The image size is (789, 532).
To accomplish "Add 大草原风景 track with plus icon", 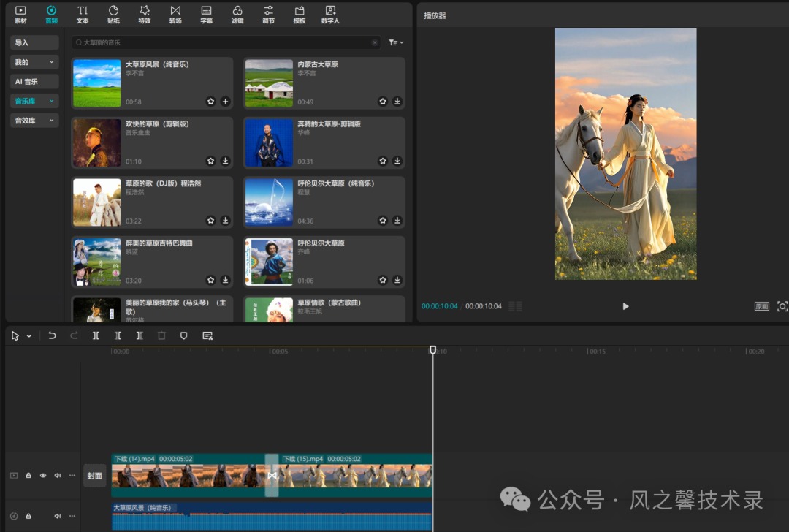I will click(225, 102).
